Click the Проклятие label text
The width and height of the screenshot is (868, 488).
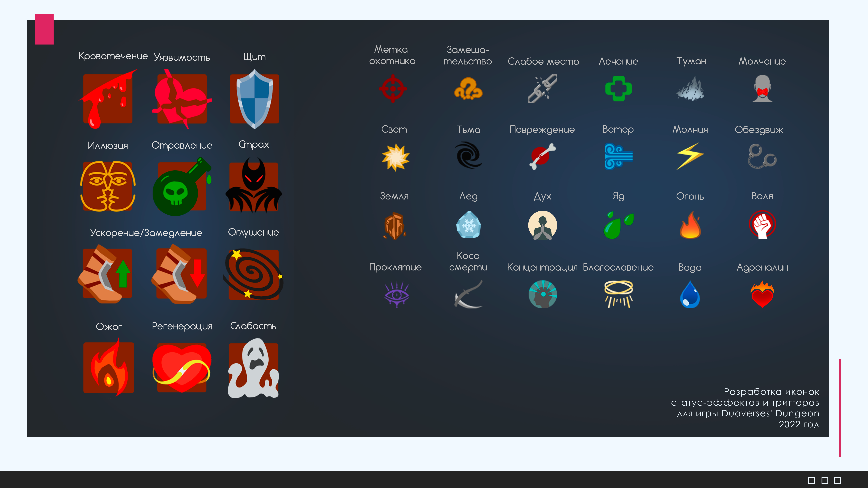tap(395, 267)
